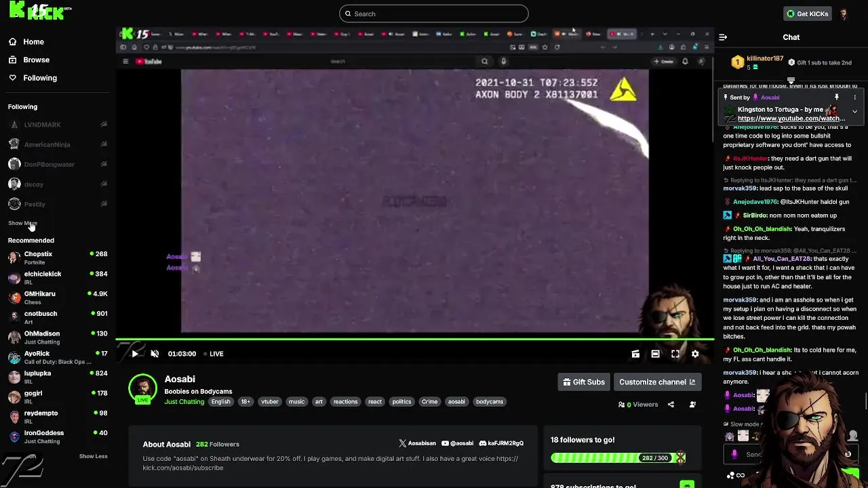
Task: Click the Gift Subs button
Action: (583, 382)
